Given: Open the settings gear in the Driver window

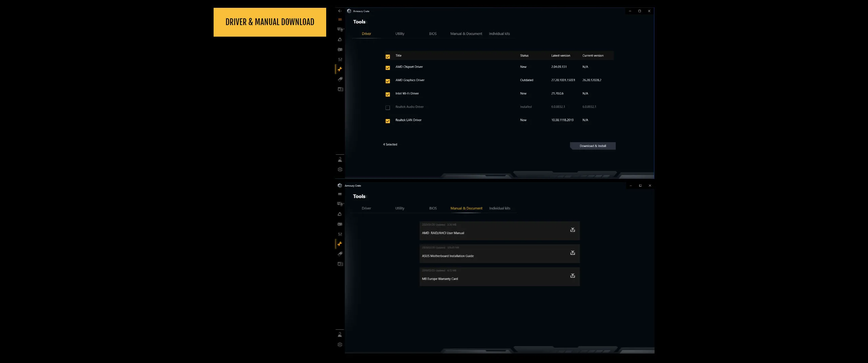Looking at the screenshot, I should pyautogui.click(x=340, y=170).
